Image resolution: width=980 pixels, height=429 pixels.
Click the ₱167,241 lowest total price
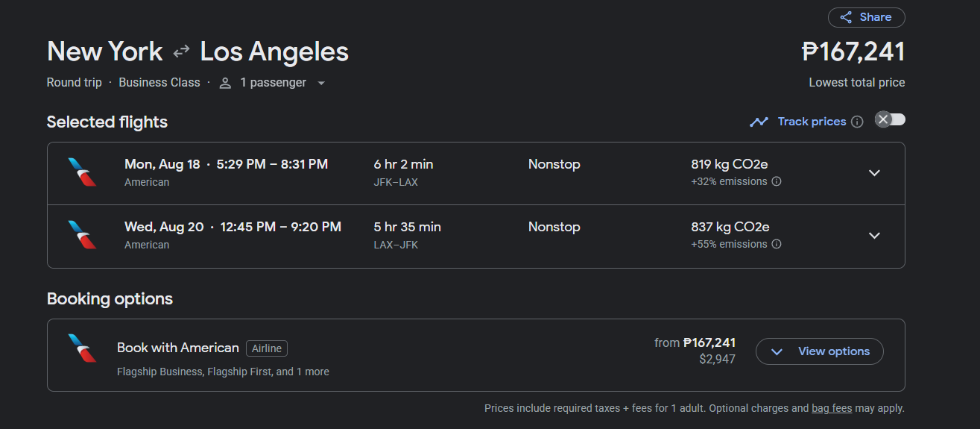tap(853, 51)
